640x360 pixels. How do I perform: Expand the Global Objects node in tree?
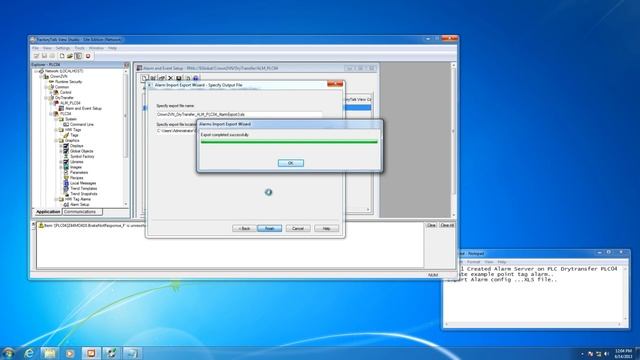coord(61,151)
